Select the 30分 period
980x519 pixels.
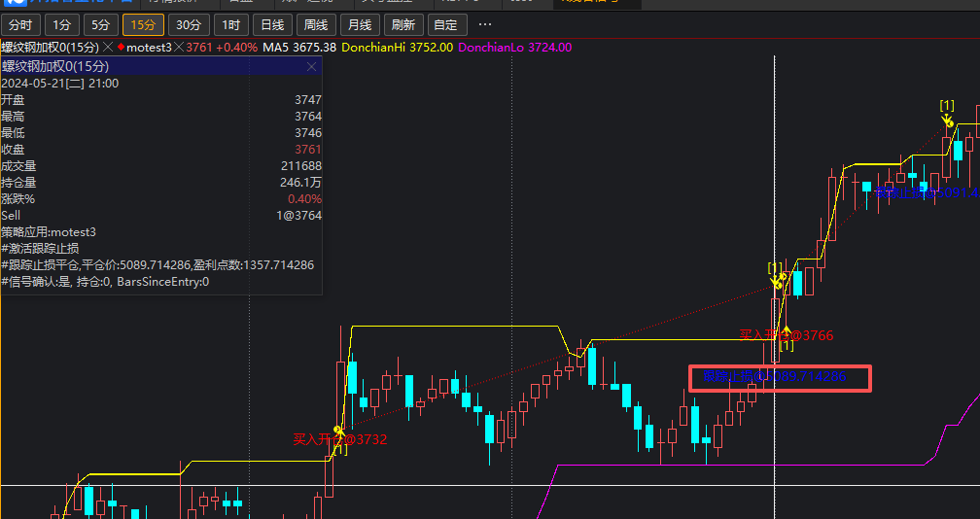point(188,24)
